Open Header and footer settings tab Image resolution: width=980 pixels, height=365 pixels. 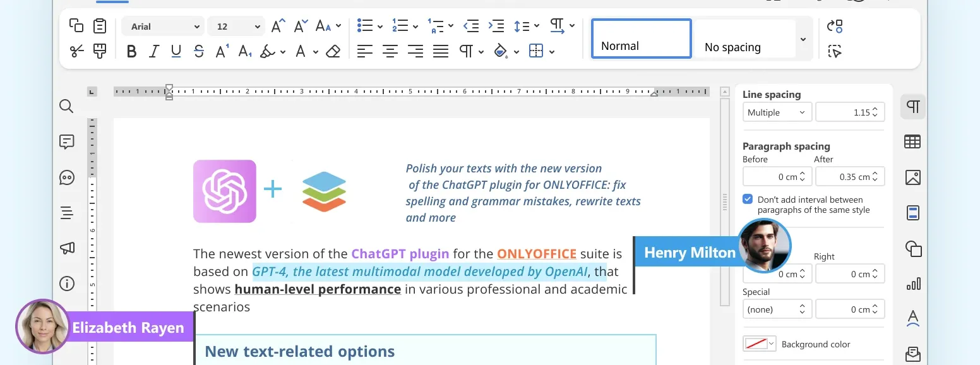click(912, 213)
